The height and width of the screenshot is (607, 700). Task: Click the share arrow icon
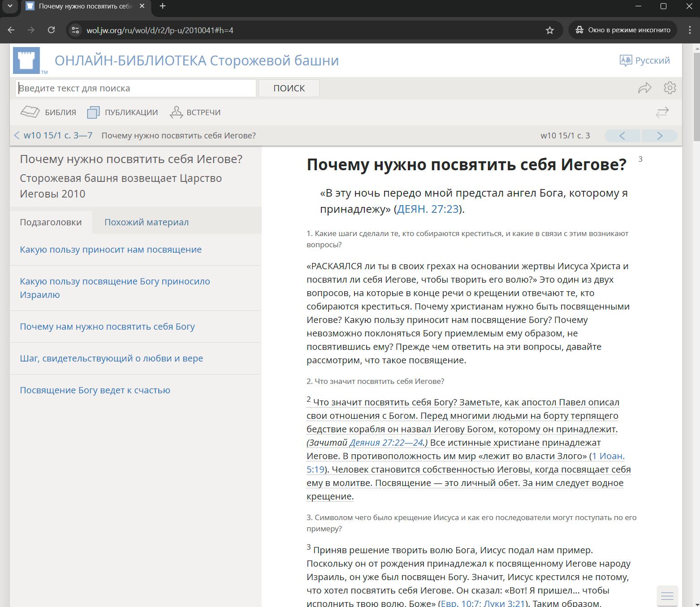[x=644, y=88]
